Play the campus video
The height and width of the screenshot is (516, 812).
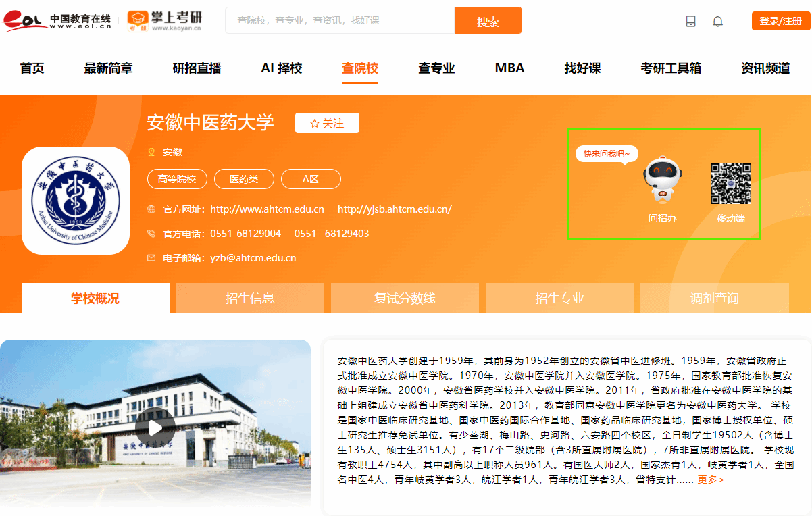[x=155, y=427]
